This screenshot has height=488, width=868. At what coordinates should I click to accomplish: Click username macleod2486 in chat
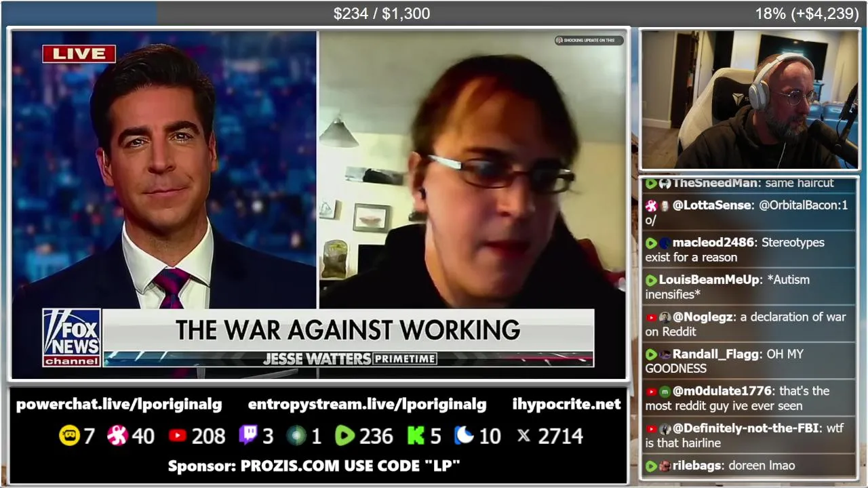713,243
